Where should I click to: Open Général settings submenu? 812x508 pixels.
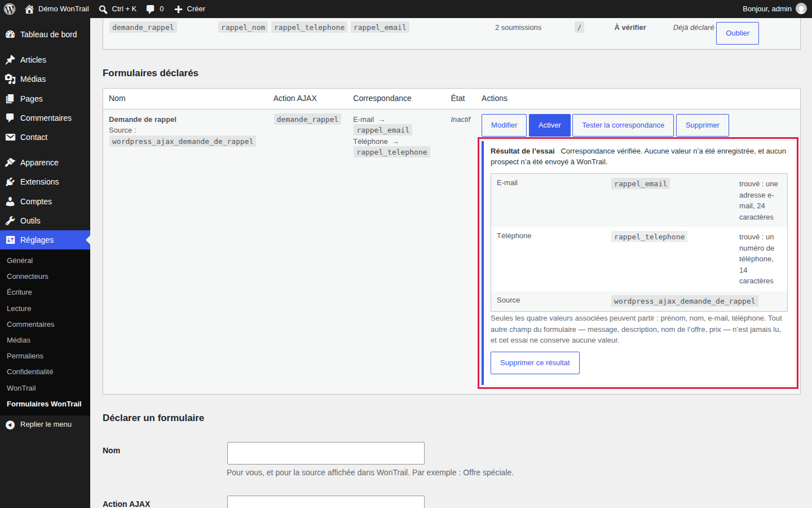pyautogui.click(x=20, y=261)
